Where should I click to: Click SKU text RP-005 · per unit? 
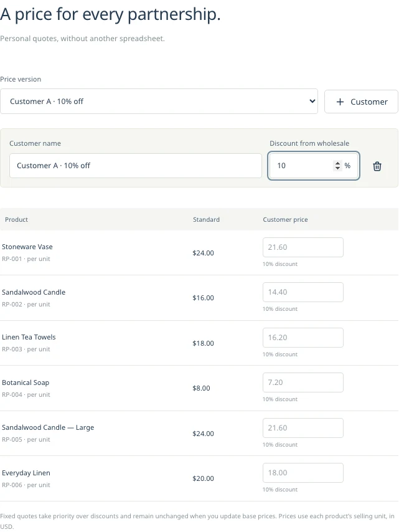pos(26,439)
